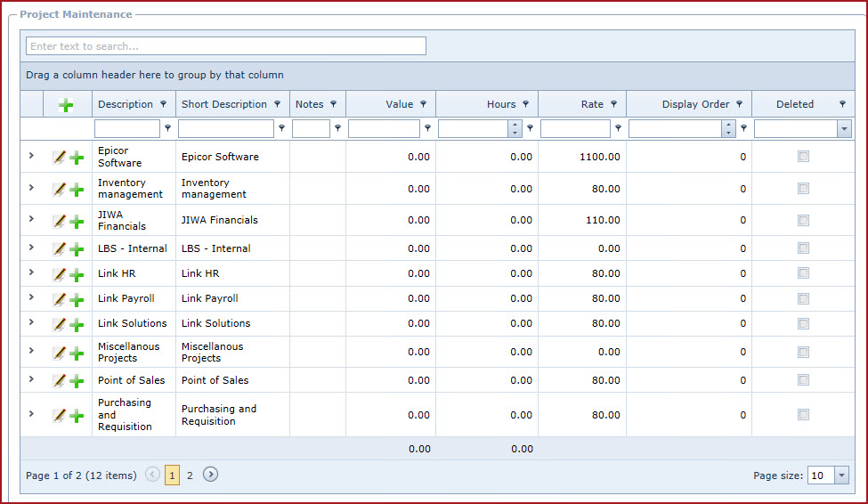Add child under Link HR row
Viewport: 868px width, 504px height.
tap(77, 275)
